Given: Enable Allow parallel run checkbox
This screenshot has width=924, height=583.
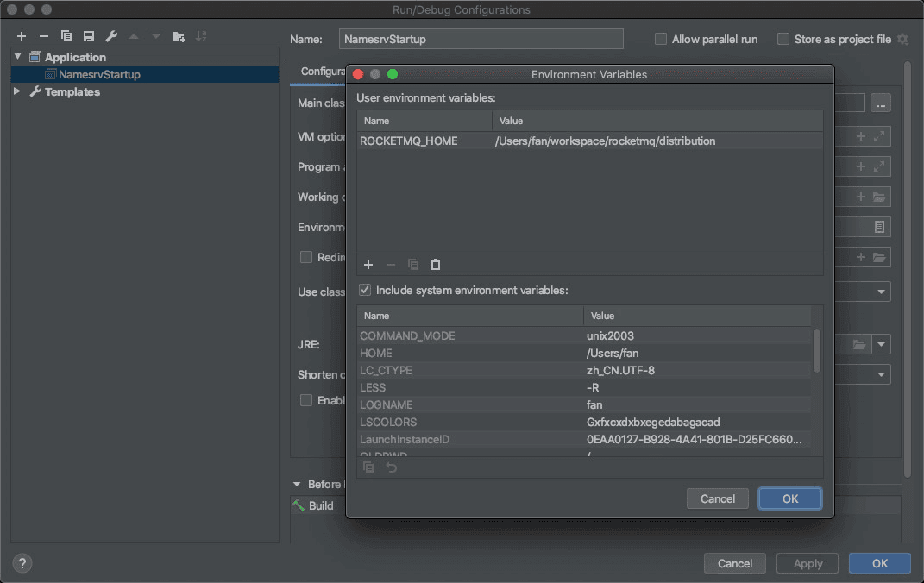Looking at the screenshot, I should coord(661,39).
